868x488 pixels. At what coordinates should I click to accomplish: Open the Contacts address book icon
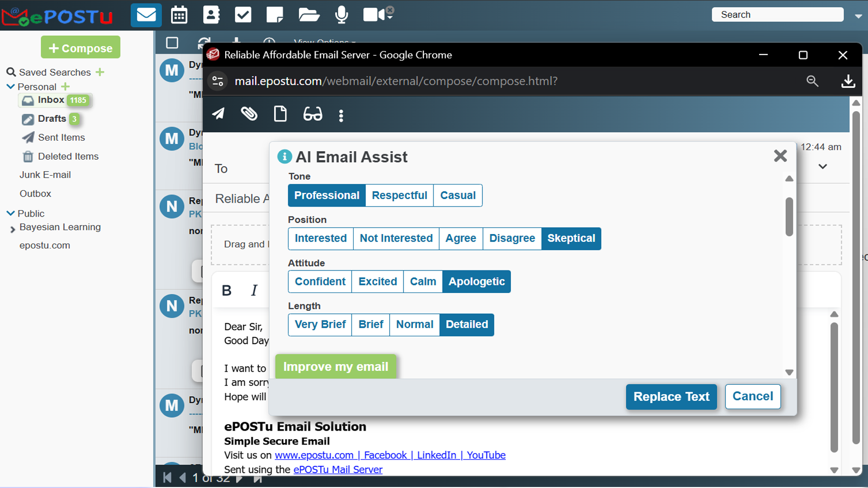pyautogui.click(x=211, y=14)
